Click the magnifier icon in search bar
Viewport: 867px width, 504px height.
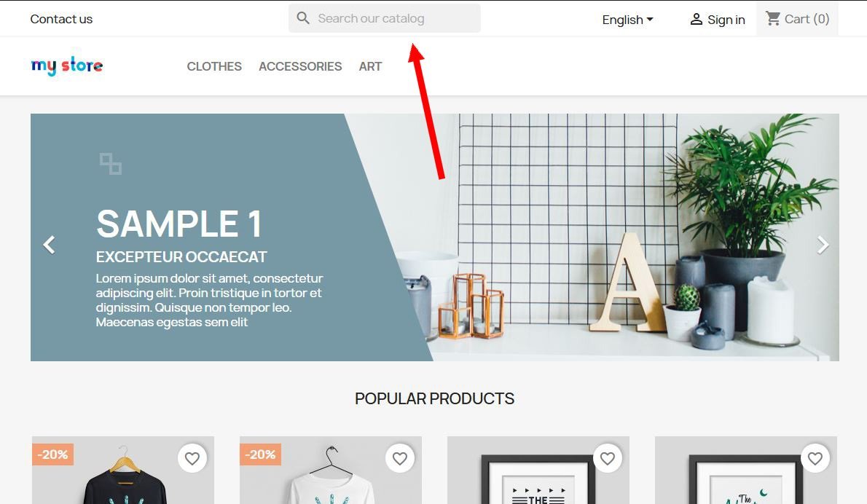(x=302, y=18)
